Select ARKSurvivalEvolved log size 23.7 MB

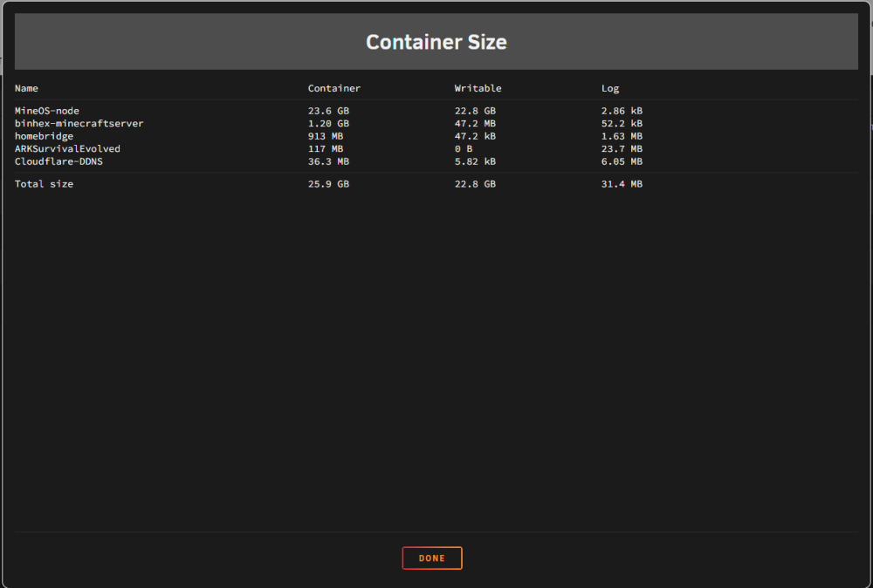[622, 148]
